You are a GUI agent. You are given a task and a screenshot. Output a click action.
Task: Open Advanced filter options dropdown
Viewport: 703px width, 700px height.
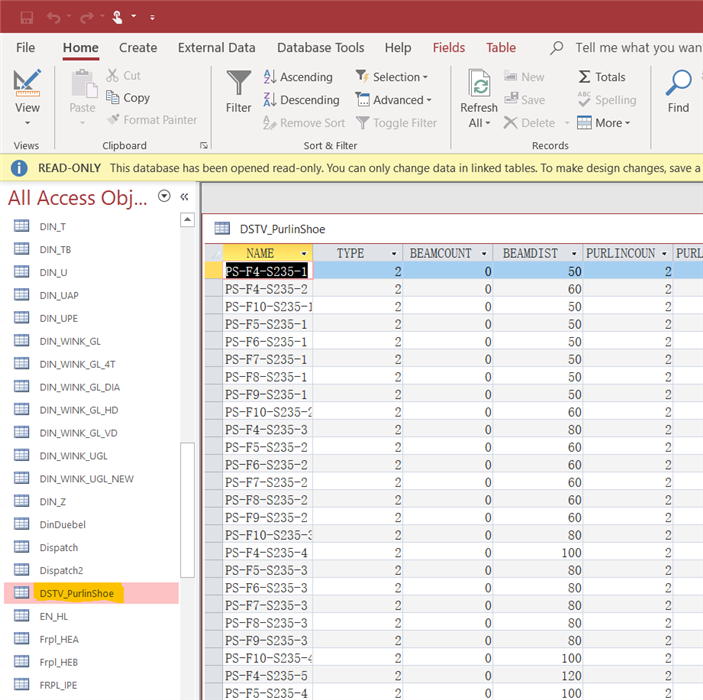pyautogui.click(x=394, y=100)
